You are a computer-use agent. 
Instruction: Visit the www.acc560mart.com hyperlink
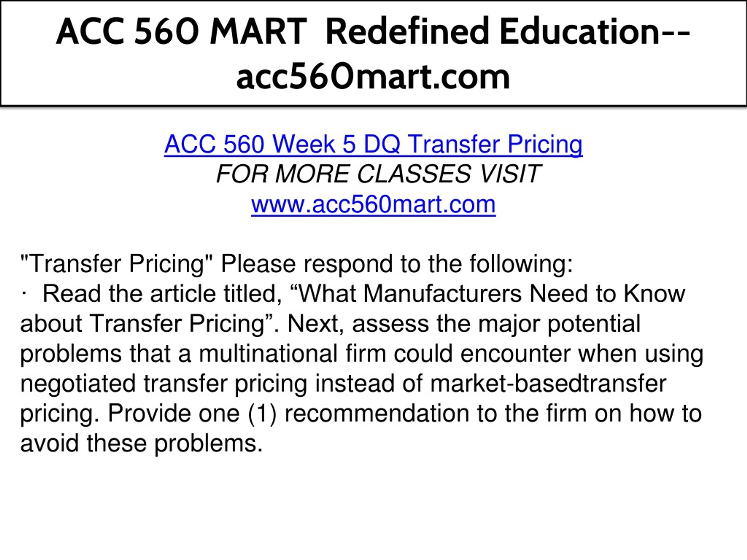click(x=373, y=204)
